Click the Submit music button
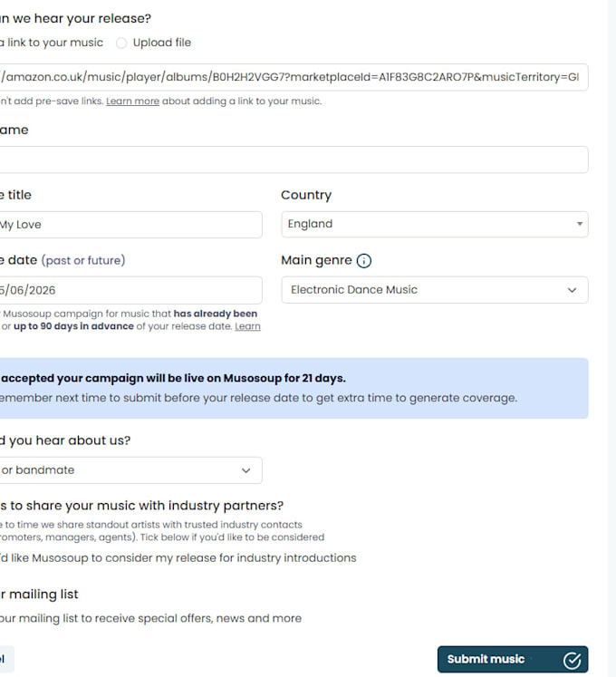This screenshot has height=677, width=616. pos(513,659)
